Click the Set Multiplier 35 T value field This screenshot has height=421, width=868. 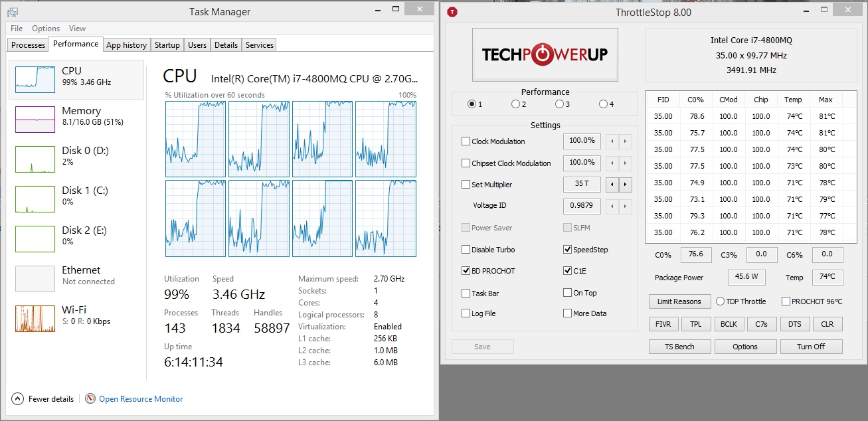582,184
